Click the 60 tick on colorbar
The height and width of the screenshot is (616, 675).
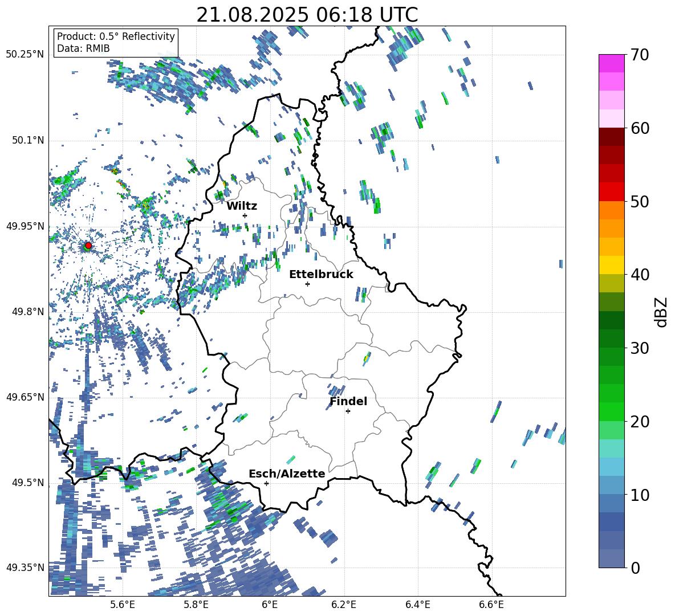[x=640, y=128]
